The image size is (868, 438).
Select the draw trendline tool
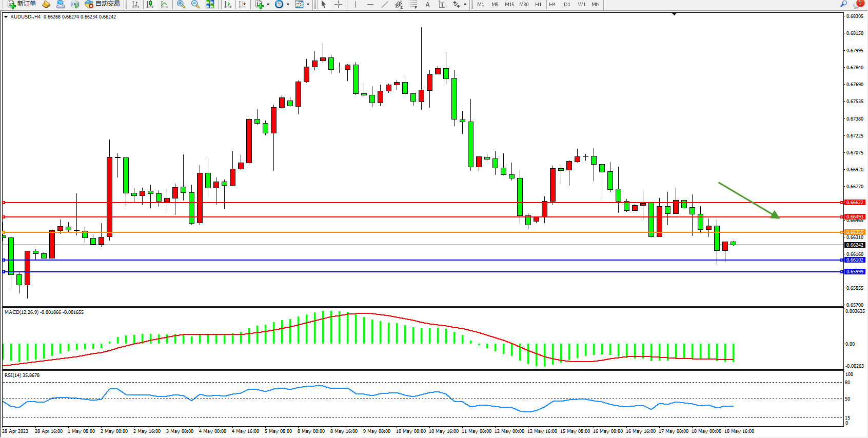pyautogui.click(x=385, y=4)
